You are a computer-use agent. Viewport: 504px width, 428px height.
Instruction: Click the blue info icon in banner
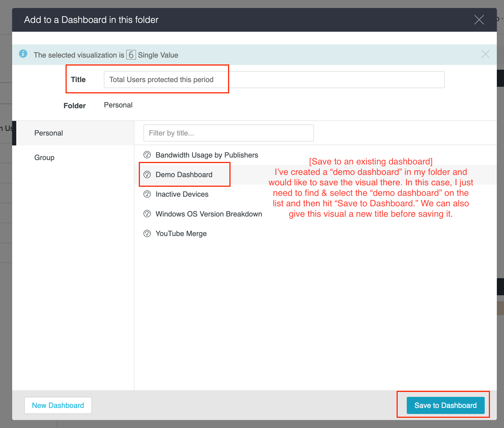click(23, 53)
